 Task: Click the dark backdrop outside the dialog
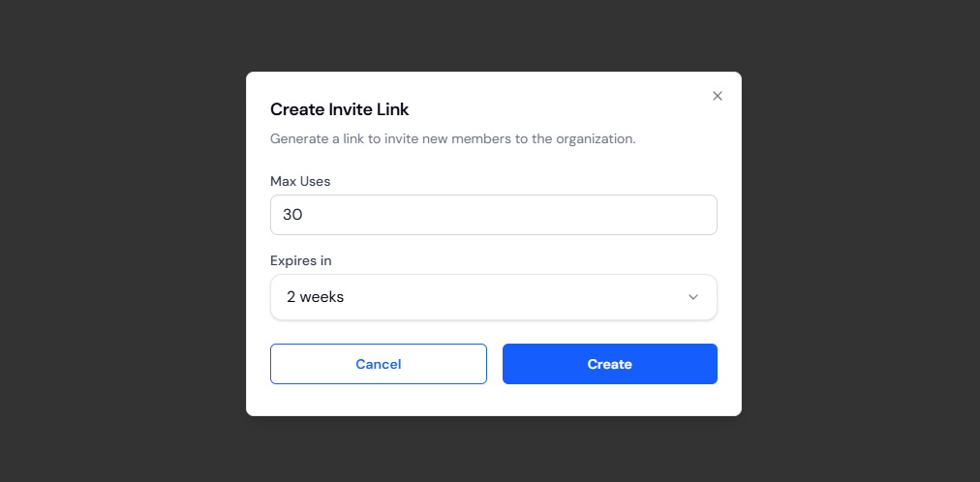click(116, 242)
